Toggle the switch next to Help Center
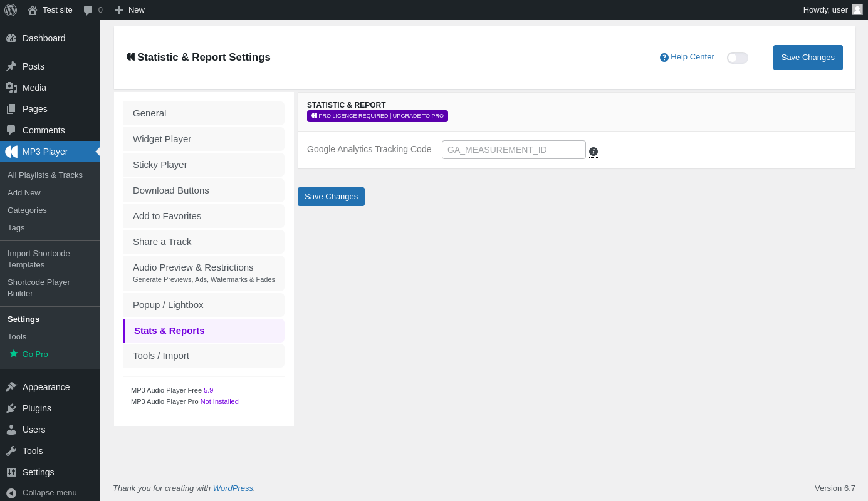 click(737, 58)
